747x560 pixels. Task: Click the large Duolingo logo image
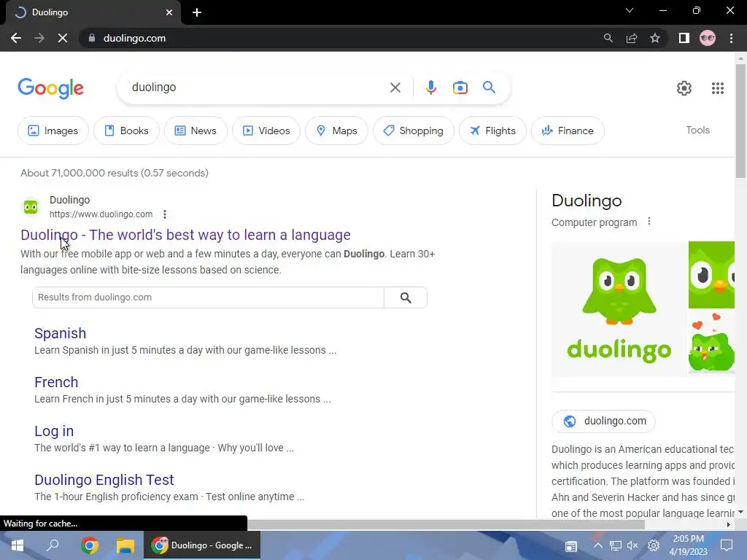[x=619, y=309]
